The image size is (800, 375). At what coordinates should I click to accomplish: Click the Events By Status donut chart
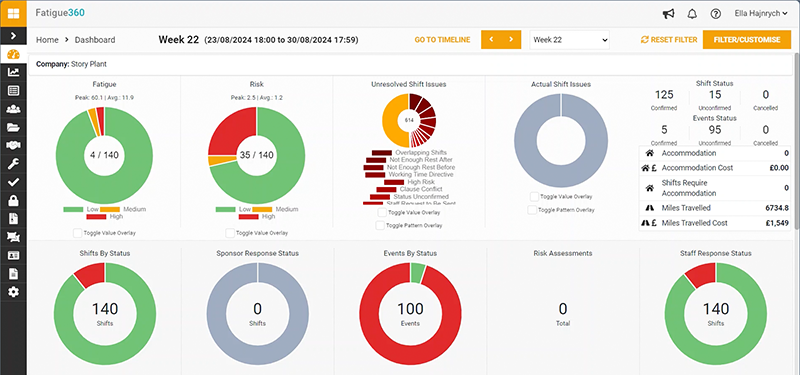(410, 314)
